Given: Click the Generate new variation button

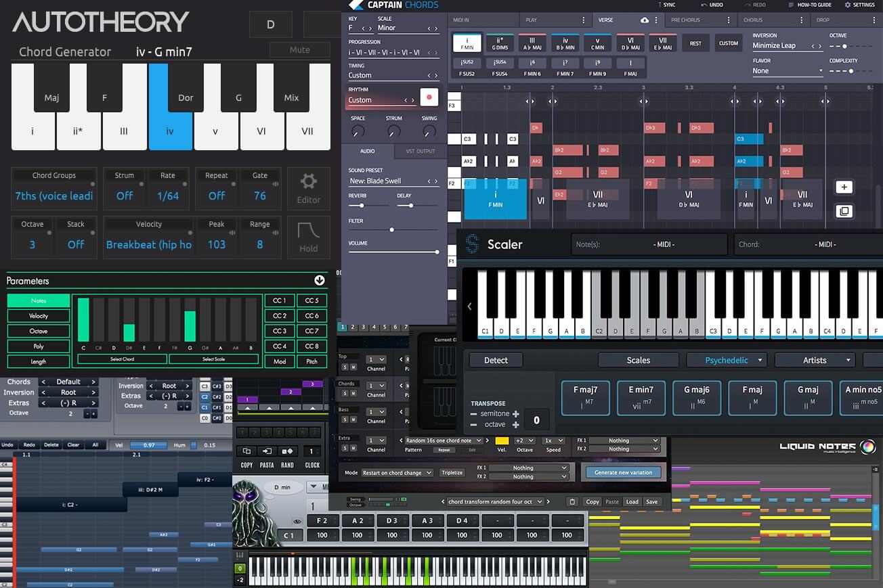Looking at the screenshot, I should click(x=623, y=472).
